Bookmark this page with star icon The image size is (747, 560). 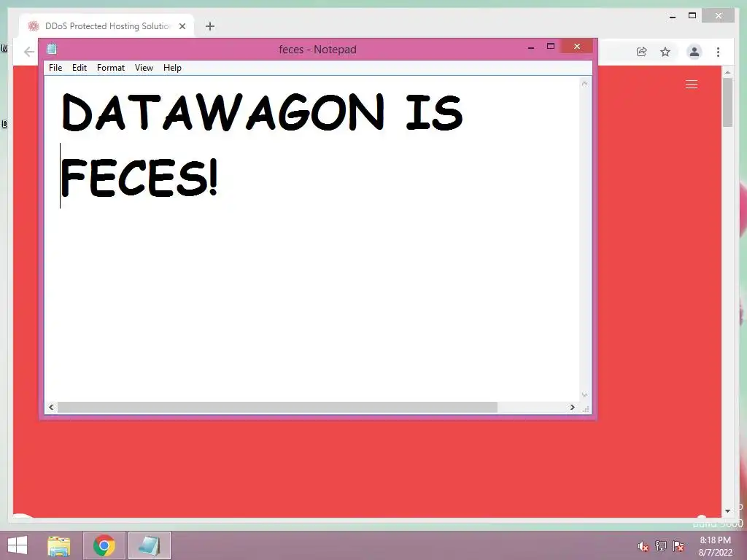tap(665, 52)
